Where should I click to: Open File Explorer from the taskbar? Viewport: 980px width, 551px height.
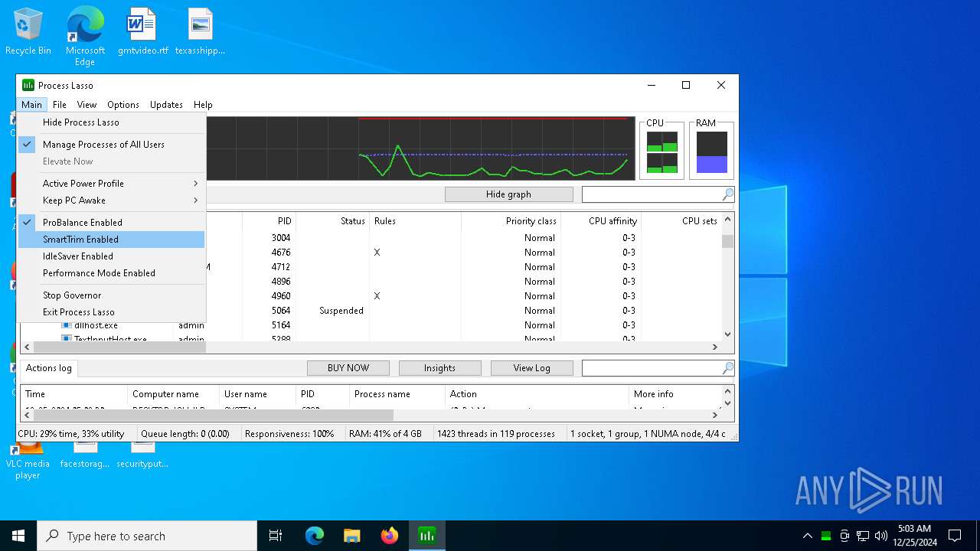(352, 536)
